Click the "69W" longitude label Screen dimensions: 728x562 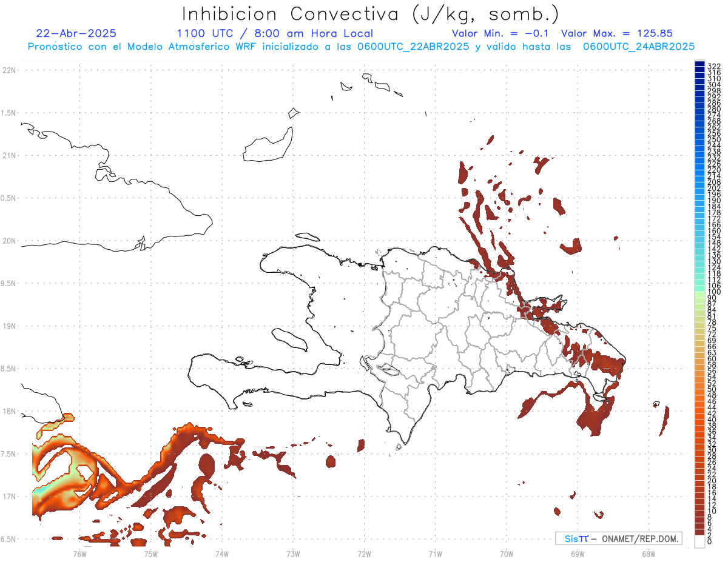click(x=578, y=553)
